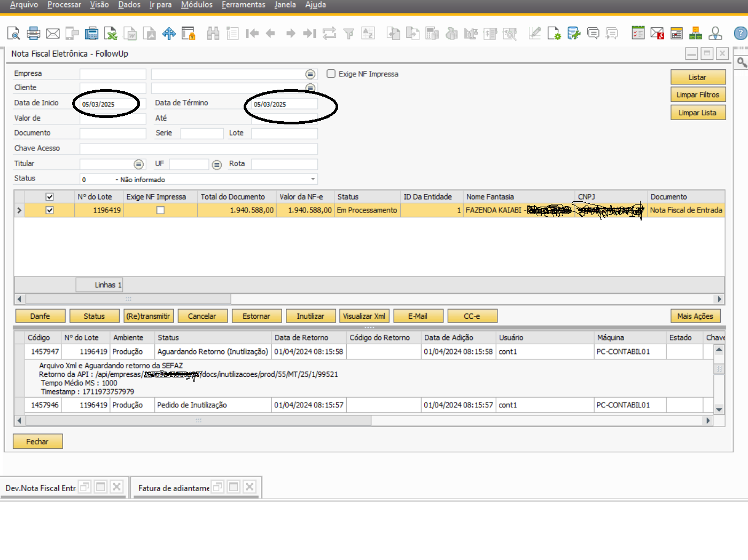Click the (Re)transmitir button
The width and height of the screenshot is (748, 560).
(x=148, y=316)
